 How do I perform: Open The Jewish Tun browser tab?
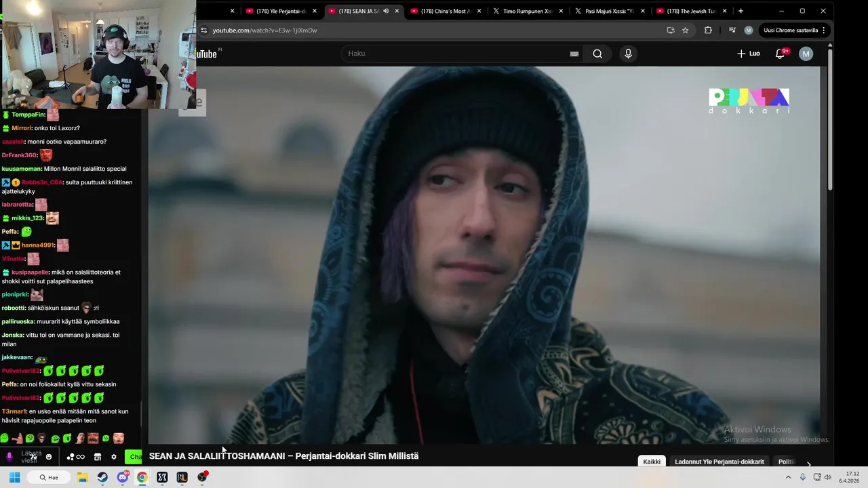(x=691, y=11)
